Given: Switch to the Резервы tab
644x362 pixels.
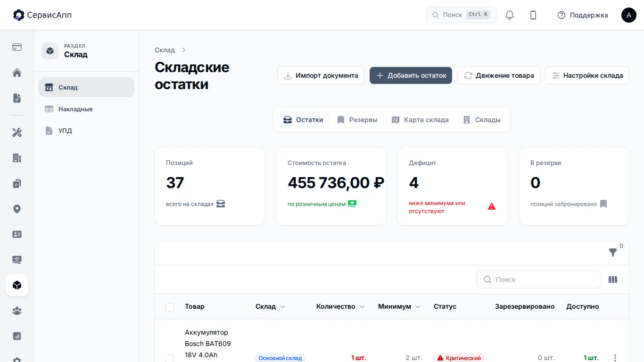Looking at the screenshot, I should [x=357, y=120].
